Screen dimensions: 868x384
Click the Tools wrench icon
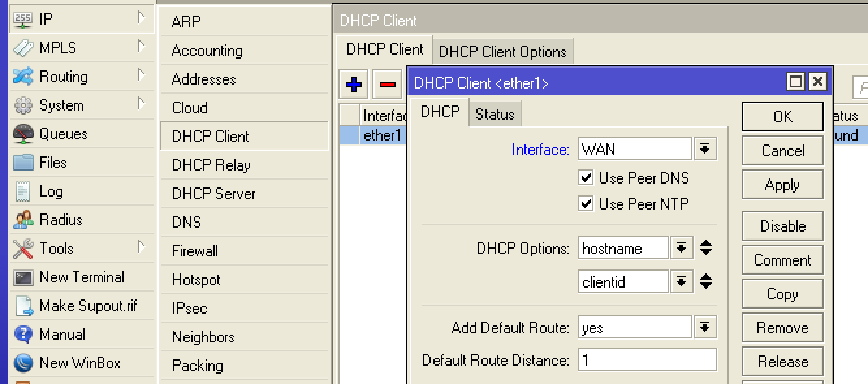tap(23, 248)
